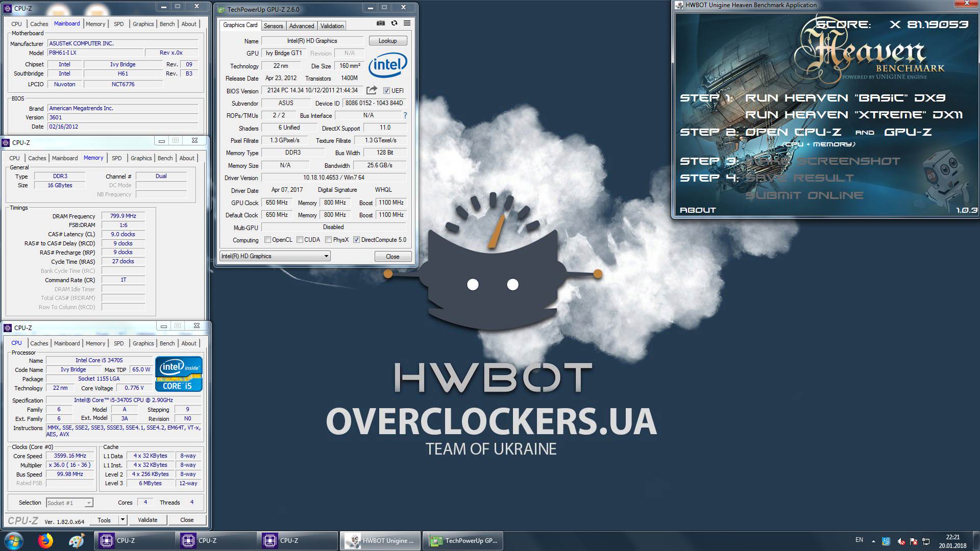Open the SPD tab in the Mainboard CPU-Z window
This screenshot has height=551, width=980.
[x=118, y=24]
